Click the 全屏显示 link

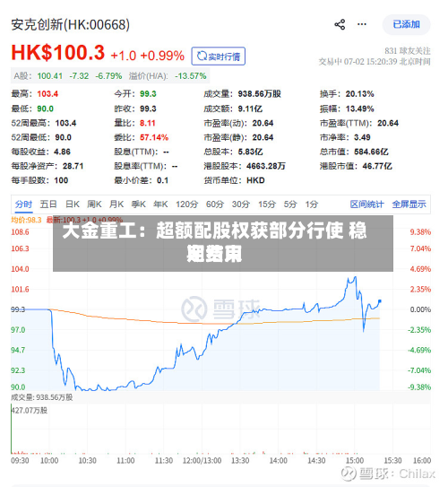[x=409, y=204]
